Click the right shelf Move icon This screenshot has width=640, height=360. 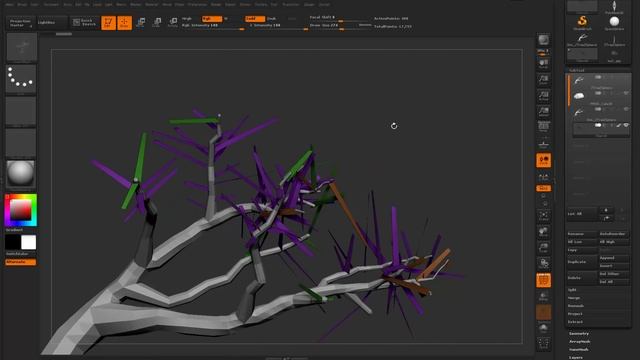[543, 231]
